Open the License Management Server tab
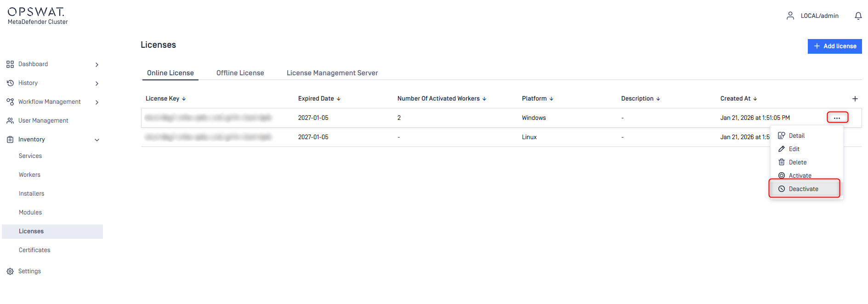Image resolution: width=868 pixels, height=304 pixels. point(332,73)
